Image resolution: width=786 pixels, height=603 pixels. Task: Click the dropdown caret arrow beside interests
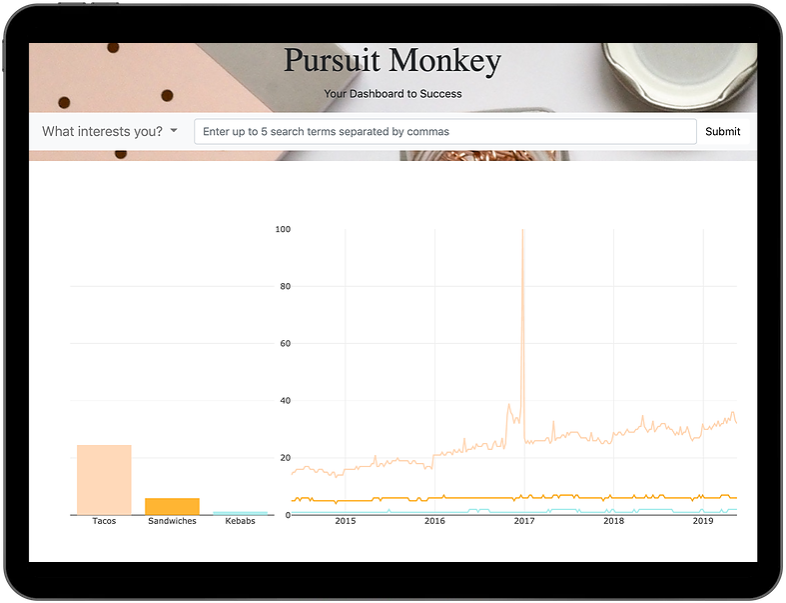pos(174,130)
